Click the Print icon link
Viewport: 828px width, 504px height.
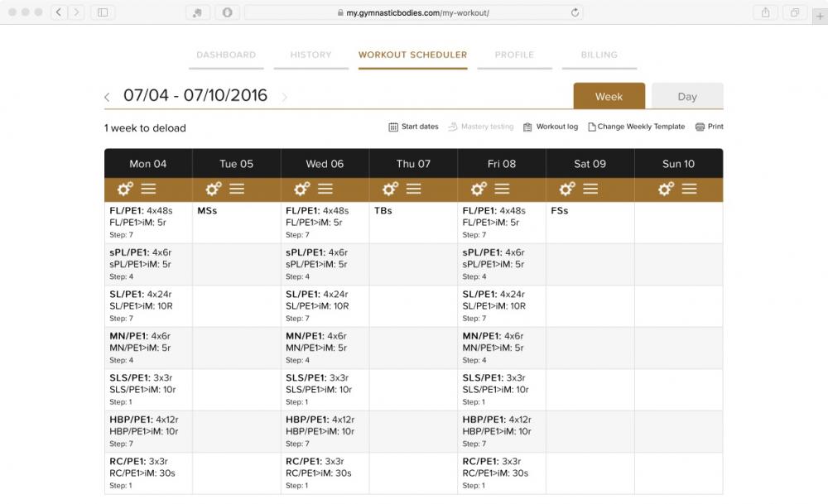point(710,127)
